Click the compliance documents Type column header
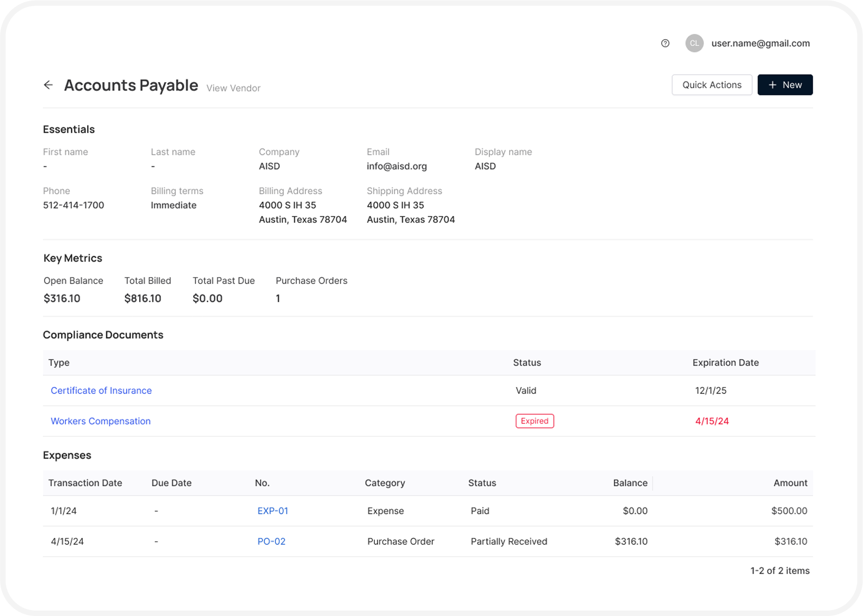This screenshot has height=616, width=863. point(59,363)
